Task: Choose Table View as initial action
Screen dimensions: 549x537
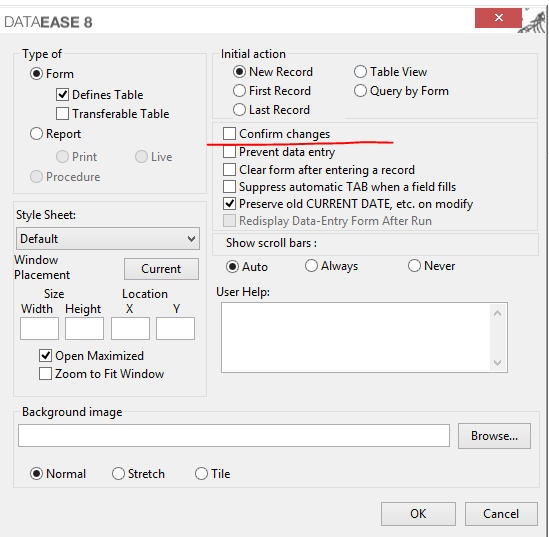Action: click(x=360, y=72)
